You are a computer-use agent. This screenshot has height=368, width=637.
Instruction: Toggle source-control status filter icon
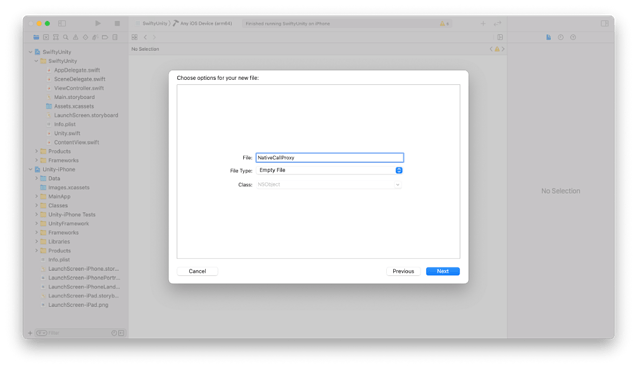121,333
